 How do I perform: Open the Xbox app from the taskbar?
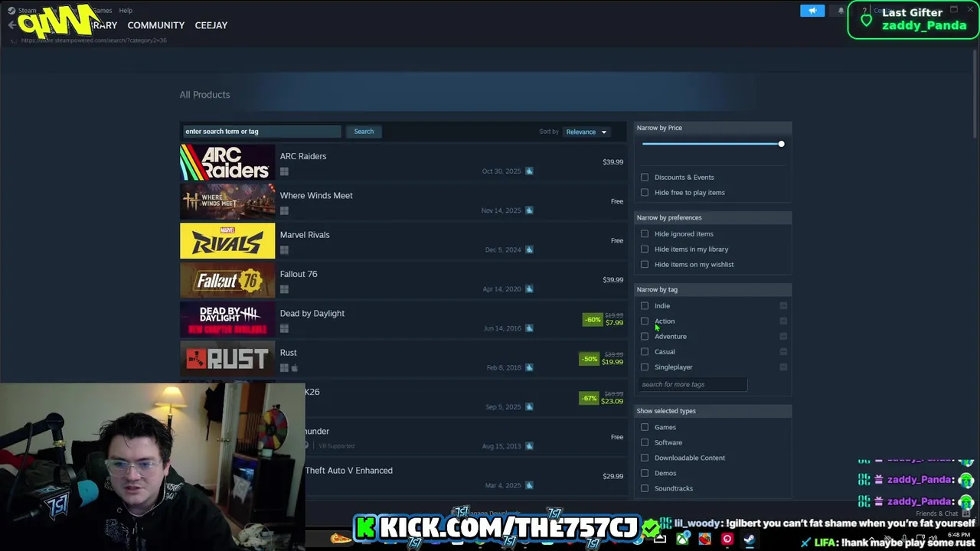point(682,540)
